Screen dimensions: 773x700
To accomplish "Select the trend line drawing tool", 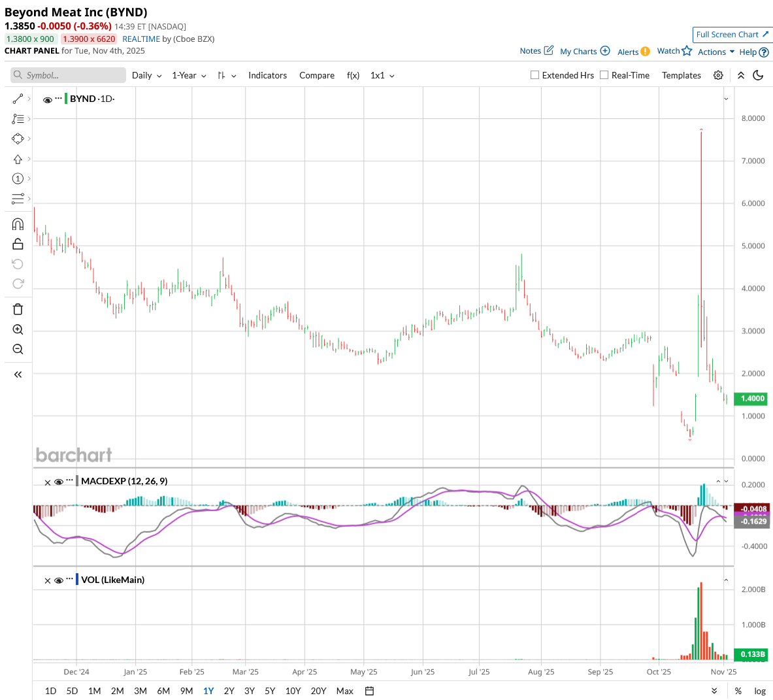I will (18, 99).
